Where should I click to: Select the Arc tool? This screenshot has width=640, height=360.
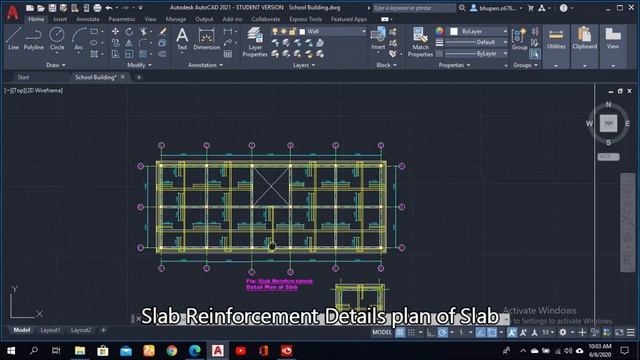tap(78, 39)
